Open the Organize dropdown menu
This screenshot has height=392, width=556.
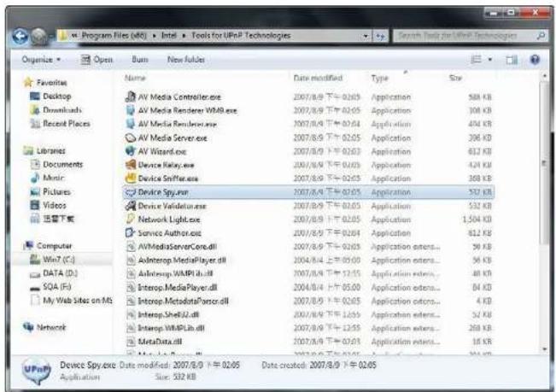(41, 60)
